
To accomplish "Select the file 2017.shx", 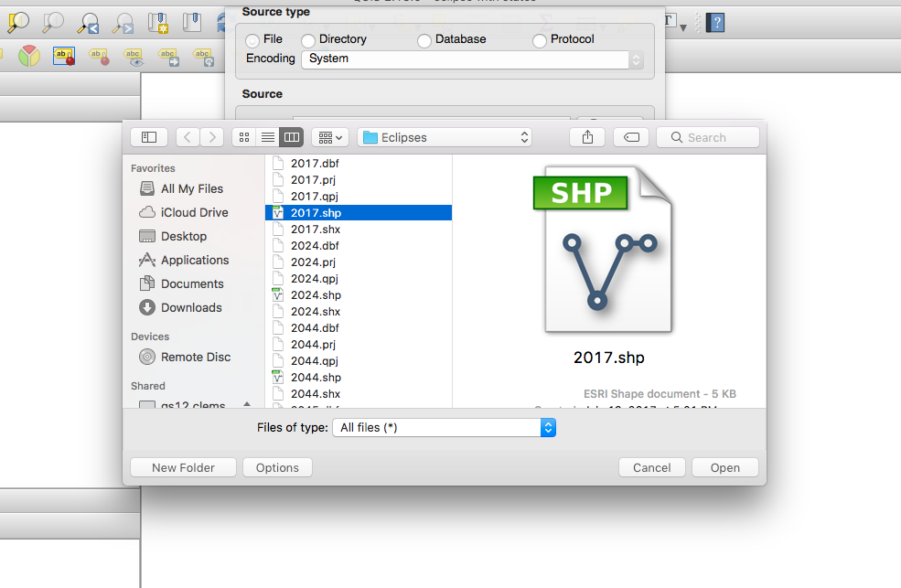I will 359,230.
